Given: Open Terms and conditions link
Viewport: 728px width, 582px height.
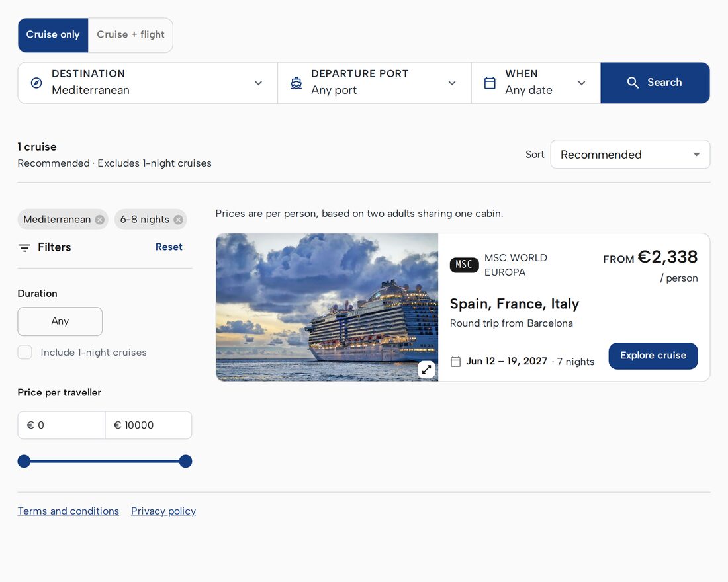Looking at the screenshot, I should point(68,511).
